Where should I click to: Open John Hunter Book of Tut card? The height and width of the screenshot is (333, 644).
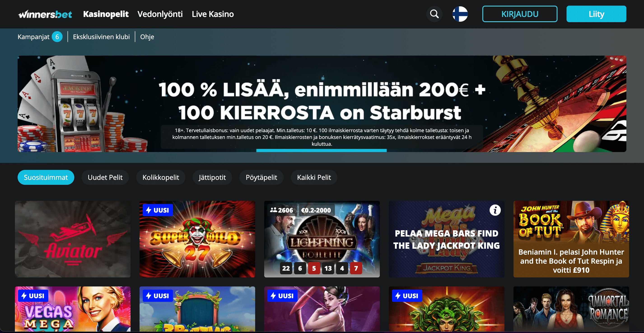[x=571, y=239]
